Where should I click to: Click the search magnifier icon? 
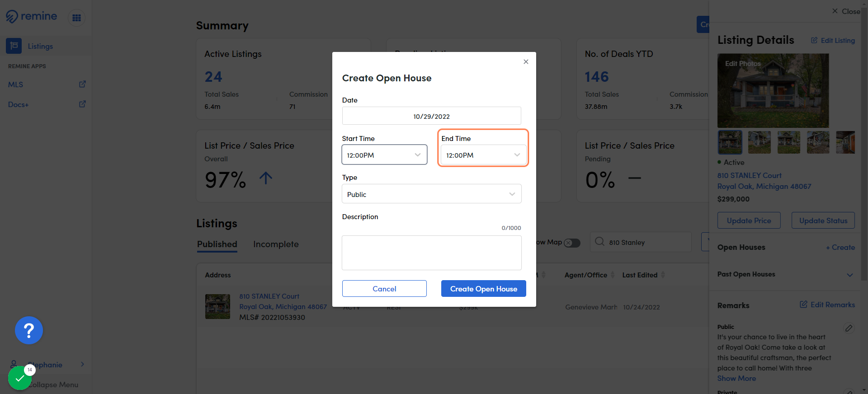pos(599,242)
